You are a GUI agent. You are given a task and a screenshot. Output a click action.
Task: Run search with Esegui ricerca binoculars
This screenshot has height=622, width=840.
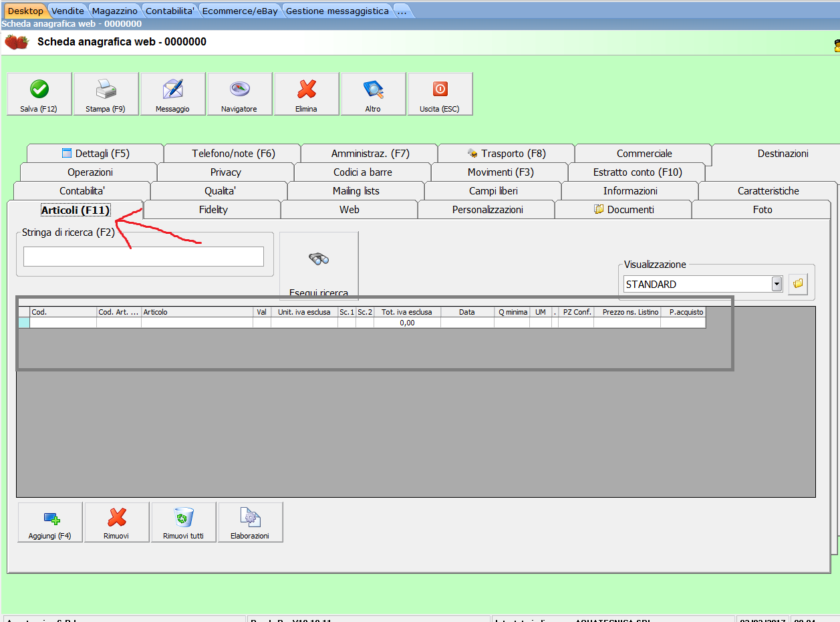pos(319,266)
